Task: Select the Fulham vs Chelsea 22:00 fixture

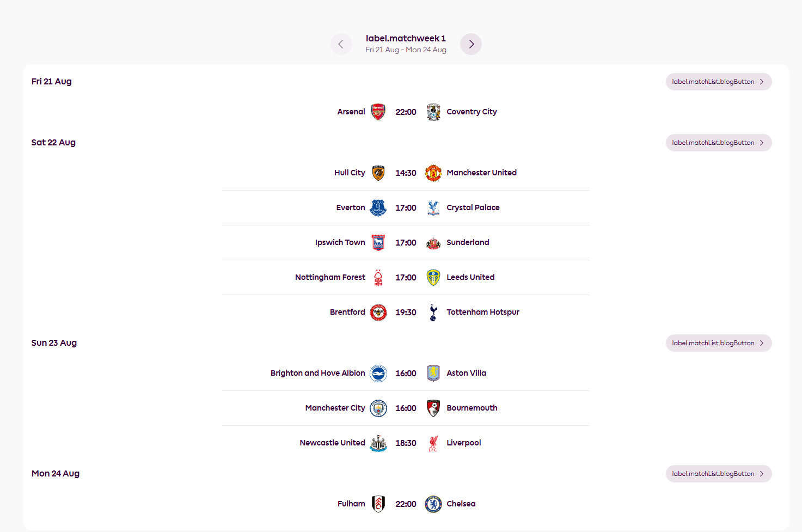Action: pos(406,504)
